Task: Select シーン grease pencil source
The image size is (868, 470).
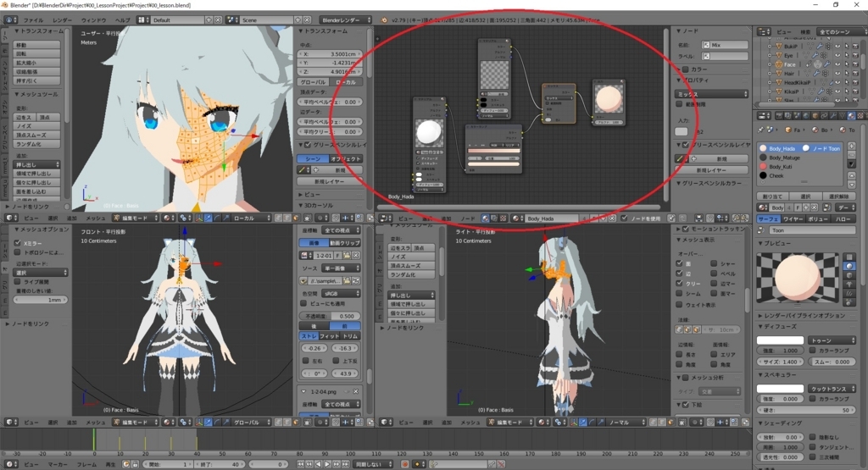Action: pyautogui.click(x=313, y=158)
